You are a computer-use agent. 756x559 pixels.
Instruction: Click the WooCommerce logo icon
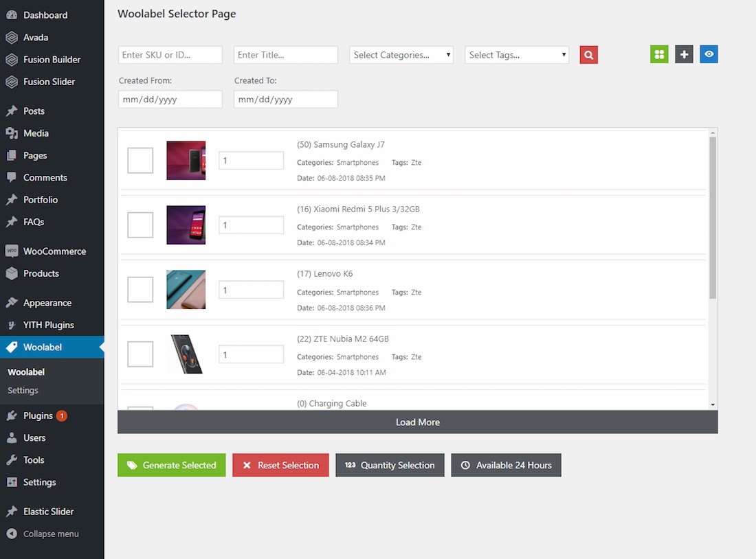click(12, 251)
